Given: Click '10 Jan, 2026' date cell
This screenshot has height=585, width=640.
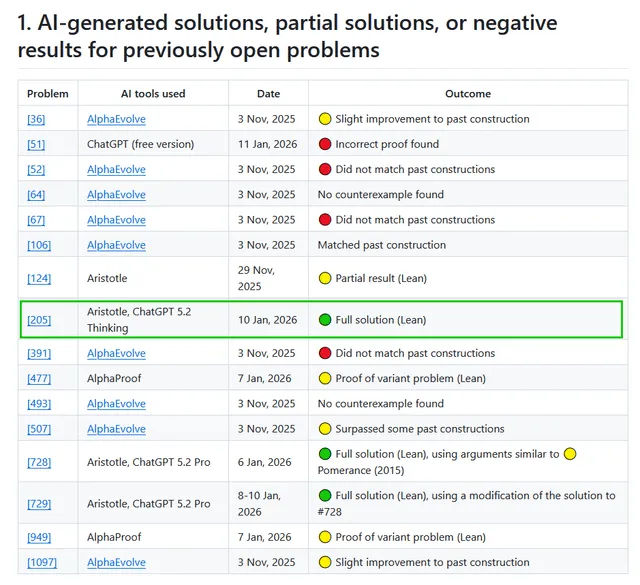Looking at the screenshot, I should pyautogui.click(x=267, y=320).
